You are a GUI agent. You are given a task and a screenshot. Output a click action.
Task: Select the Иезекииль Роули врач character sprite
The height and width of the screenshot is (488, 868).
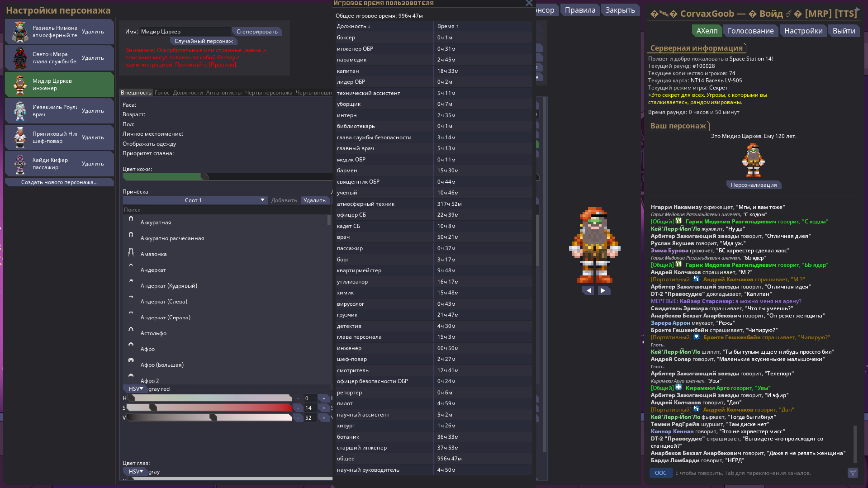click(20, 111)
